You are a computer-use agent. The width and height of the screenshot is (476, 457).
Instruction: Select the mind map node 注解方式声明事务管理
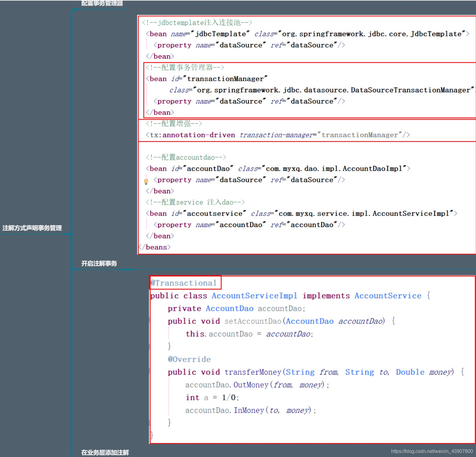click(32, 228)
